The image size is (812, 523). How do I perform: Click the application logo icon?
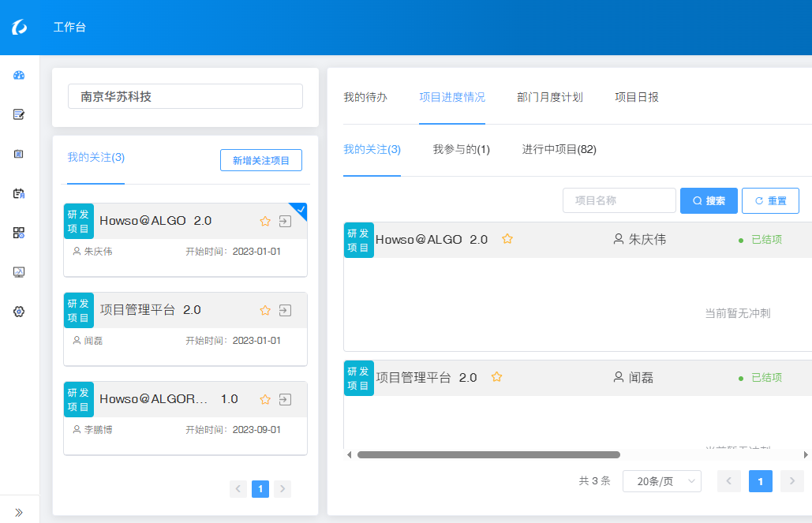(19, 27)
